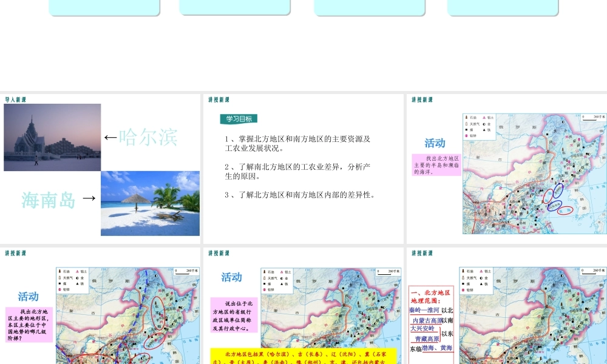Viewport: 607px width, 364px height.
Task: Select the teal 学习目标 badge
Action: tap(239, 119)
